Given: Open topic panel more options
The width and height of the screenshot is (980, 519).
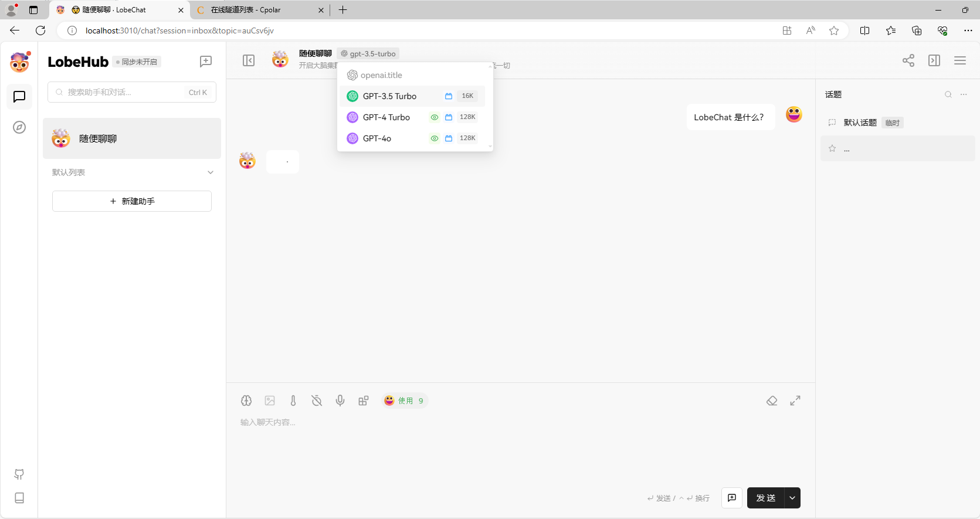Looking at the screenshot, I should pos(964,94).
